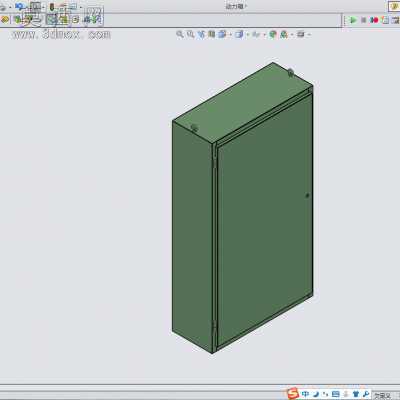
Task: Click the small lock on cabinet door
Action: tap(307, 195)
